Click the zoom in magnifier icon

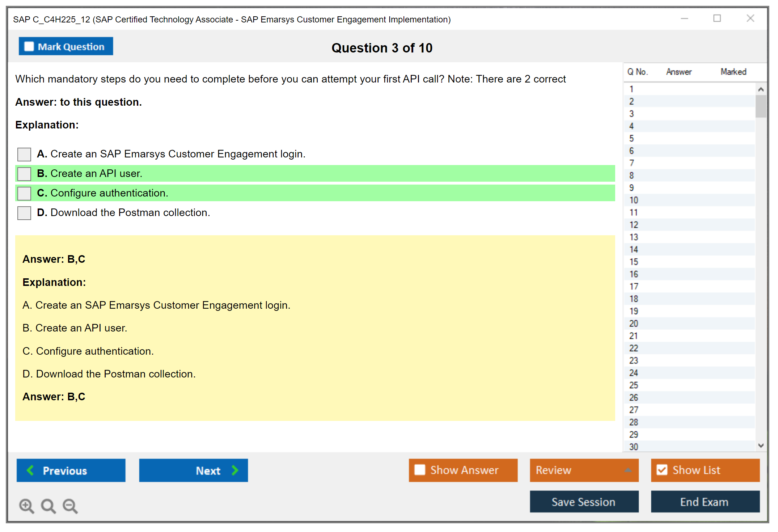[26, 506]
